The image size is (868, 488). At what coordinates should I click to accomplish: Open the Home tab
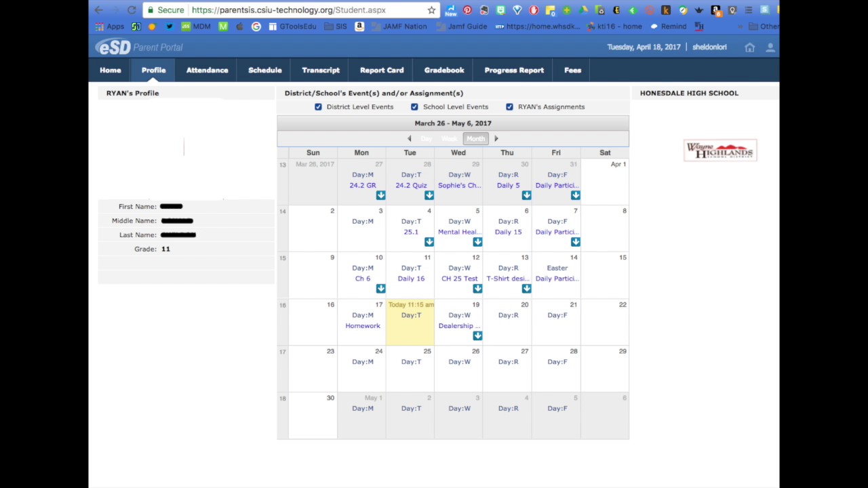(x=111, y=70)
